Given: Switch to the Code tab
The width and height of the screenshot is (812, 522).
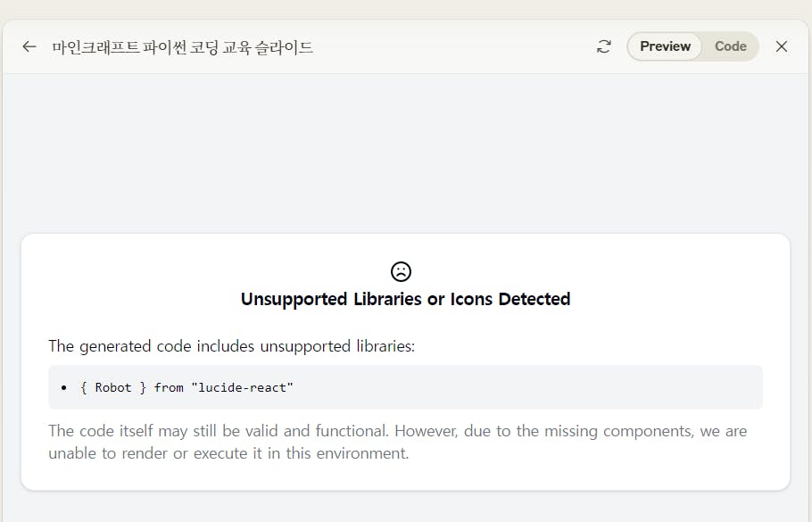Looking at the screenshot, I should pyautogui.click(x=730, y=46).
